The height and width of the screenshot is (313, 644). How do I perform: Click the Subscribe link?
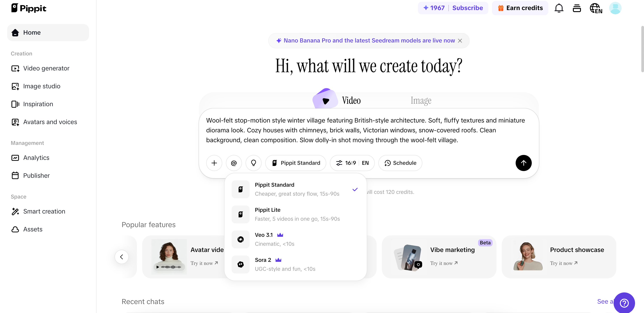pos(468,8)
